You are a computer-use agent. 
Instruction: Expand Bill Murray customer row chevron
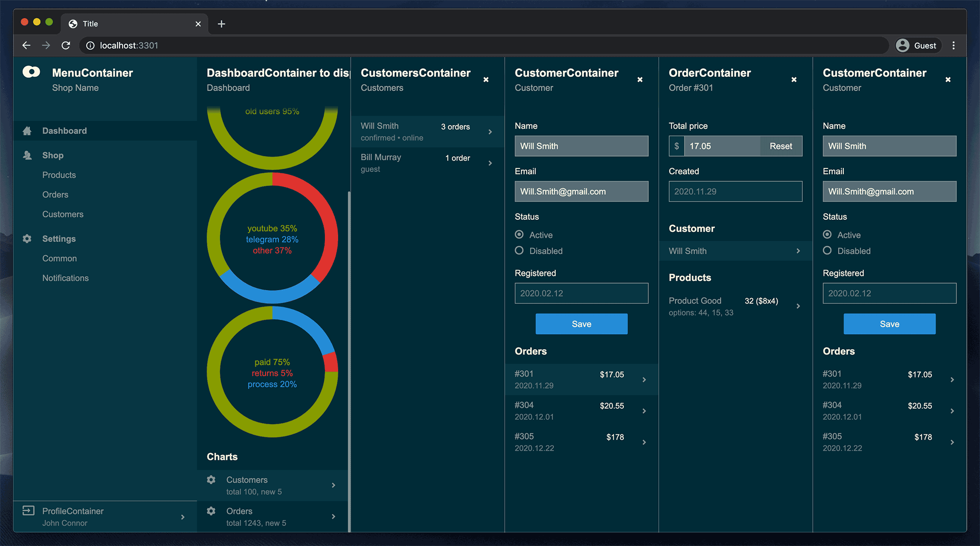[x=490, y=163]
